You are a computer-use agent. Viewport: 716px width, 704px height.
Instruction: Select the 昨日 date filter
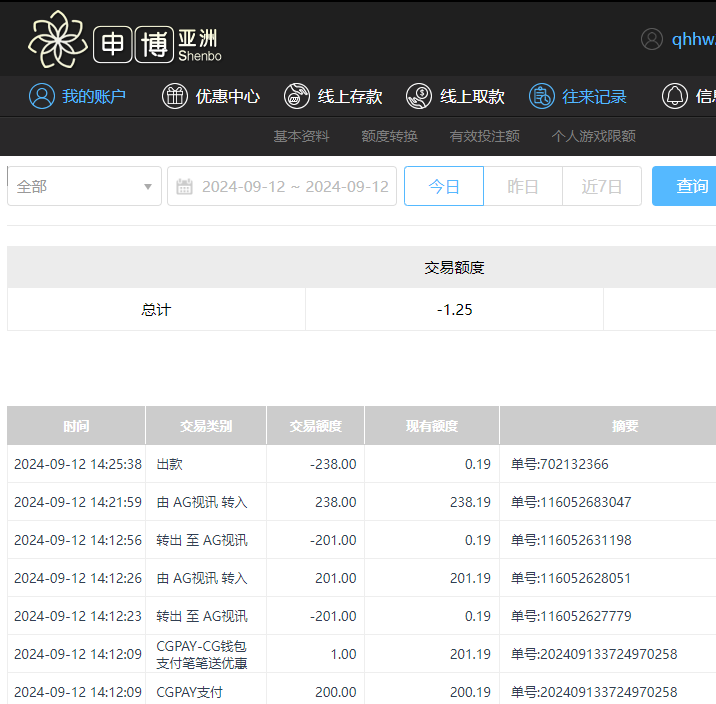tap(523, 186)
